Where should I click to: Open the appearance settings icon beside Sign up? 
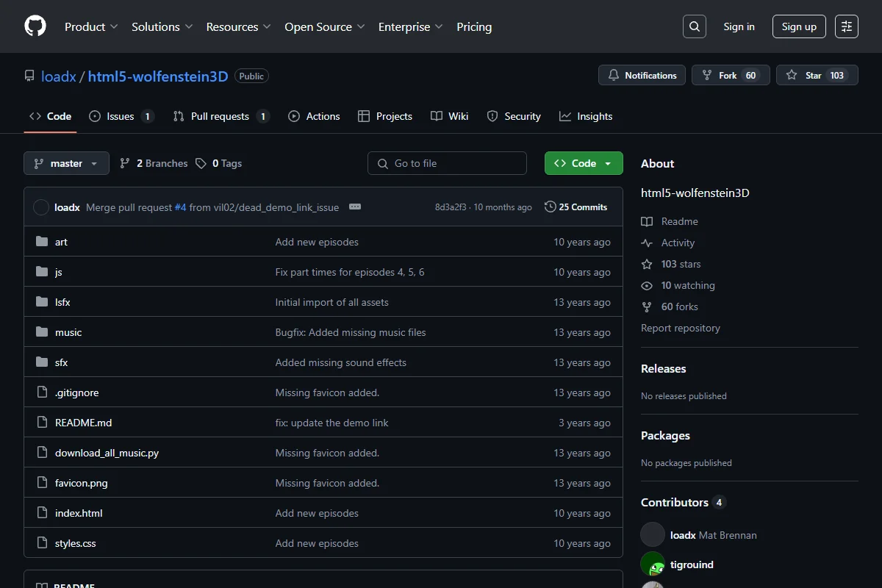pyautogui.click(x=847, y=26)
